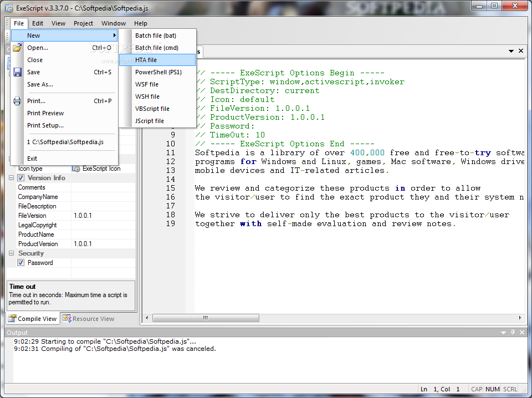Screen dimensions: 532x398
Task: Pin the Output panel
Action: pos(513,332)
